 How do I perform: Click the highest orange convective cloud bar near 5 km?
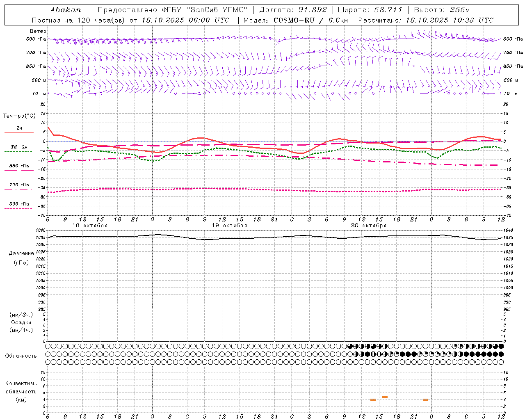pos(385,397)
